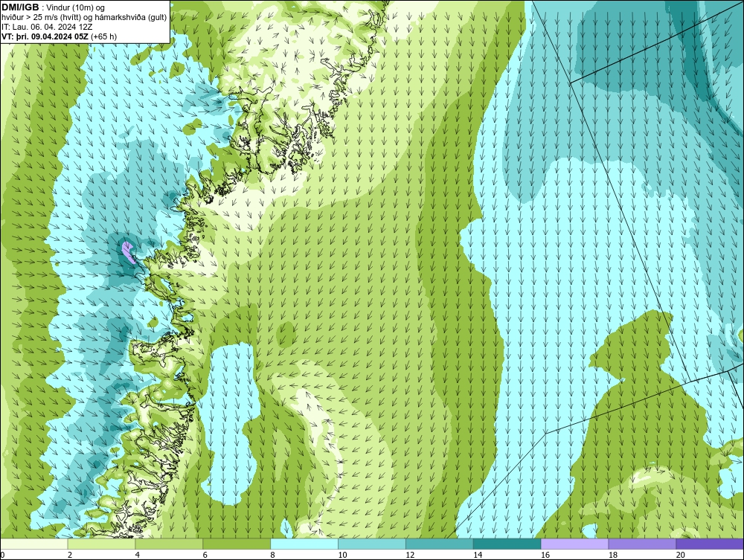Click the 16–18 m/s lavender legend swatch

pos(574,544)
